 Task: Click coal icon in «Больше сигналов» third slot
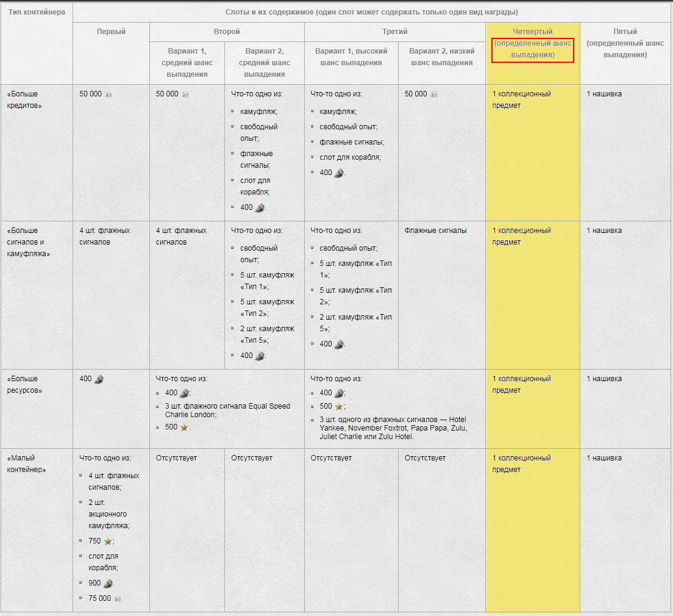tap(339, 344)
